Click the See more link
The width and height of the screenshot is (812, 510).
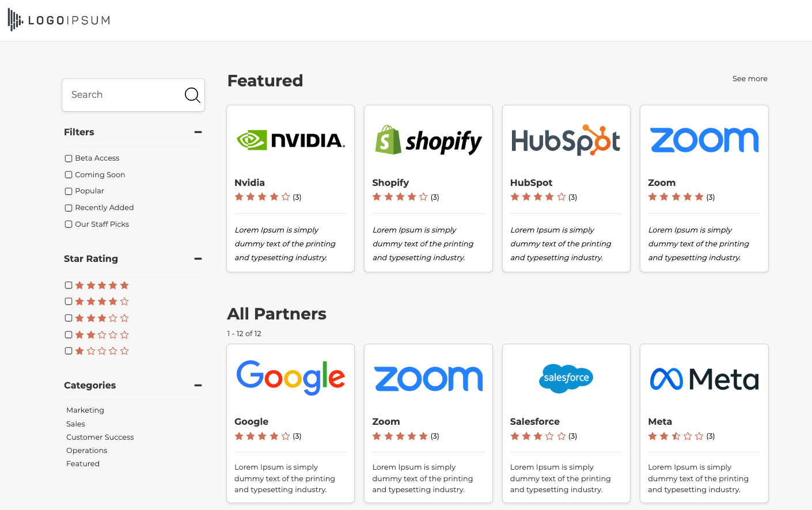pos(749,79)
